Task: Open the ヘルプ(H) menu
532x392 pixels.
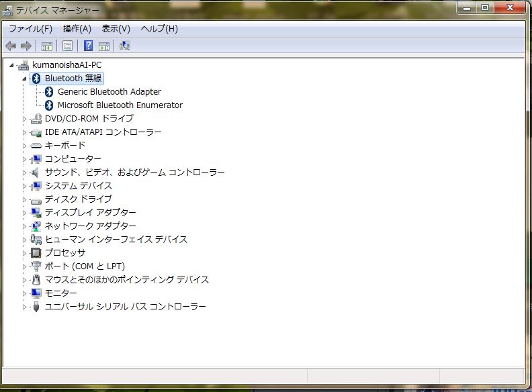Action: (159, 29)
